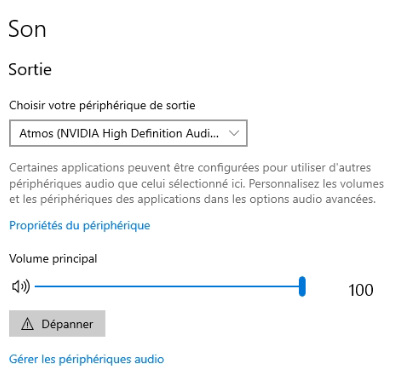
Task: Click the word Propriétés in the blue link
Action: [36, 225]
